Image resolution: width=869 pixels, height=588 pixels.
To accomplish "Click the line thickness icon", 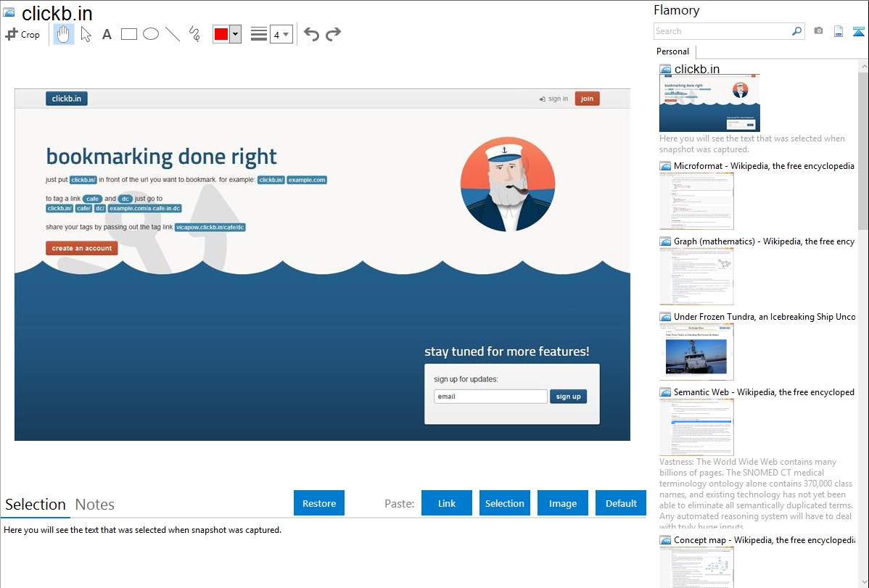I will pos(259,34).
